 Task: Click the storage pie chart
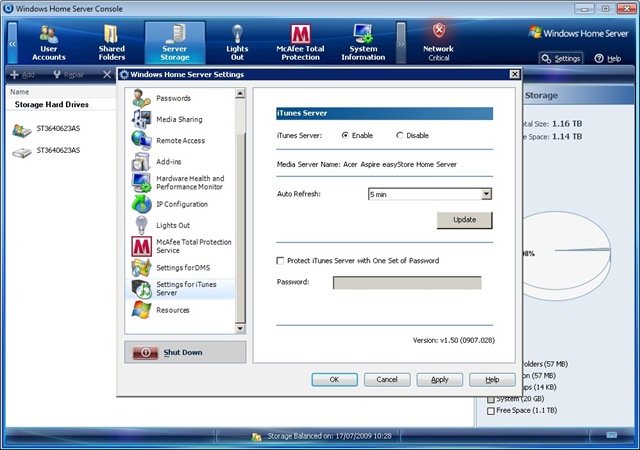[567, 255]
